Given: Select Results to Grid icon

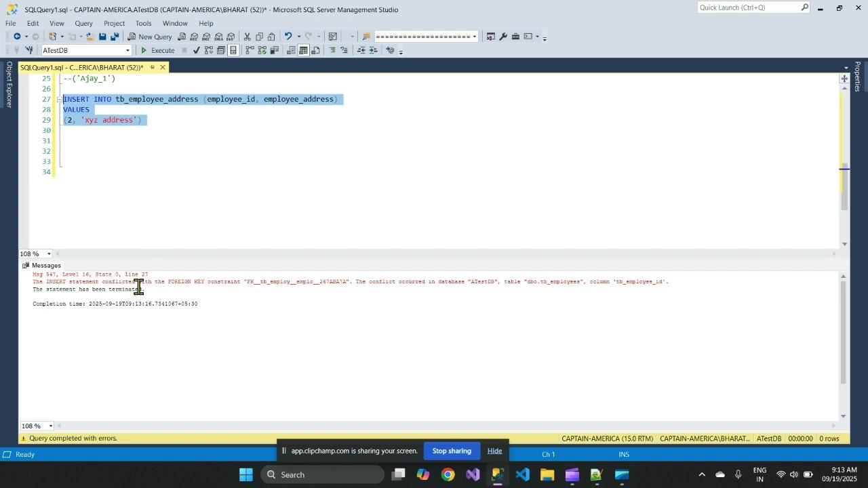Looking at the screenshot, I should pos(303,50).
